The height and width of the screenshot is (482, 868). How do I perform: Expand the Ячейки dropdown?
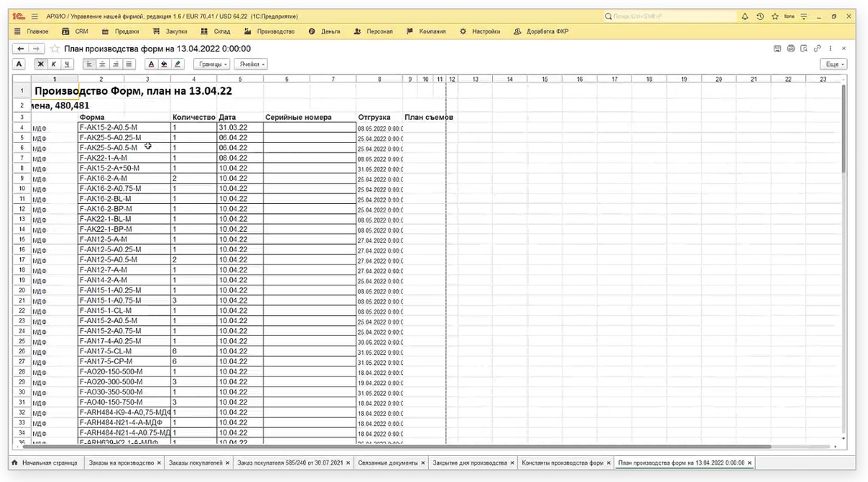[x=251, y=64]
